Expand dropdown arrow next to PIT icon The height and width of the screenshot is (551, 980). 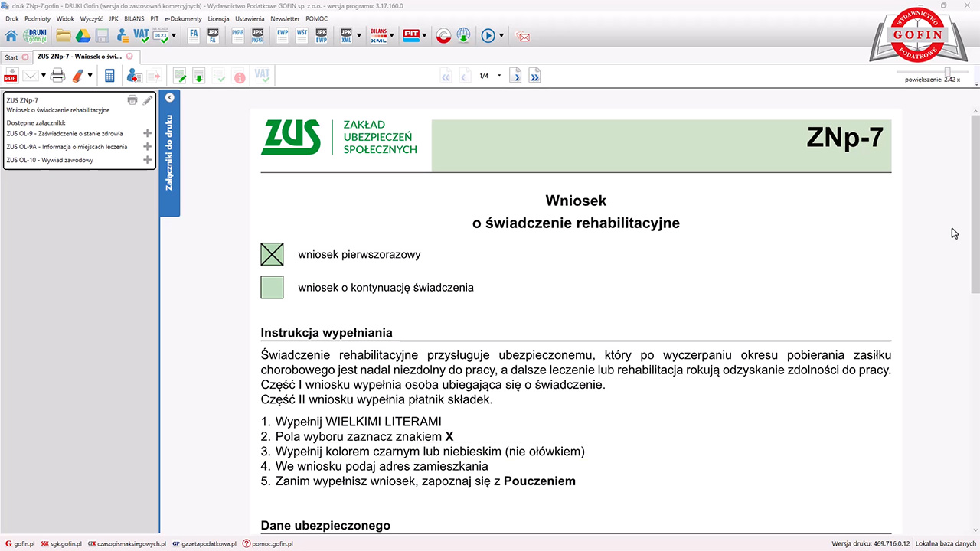[424, 35]
